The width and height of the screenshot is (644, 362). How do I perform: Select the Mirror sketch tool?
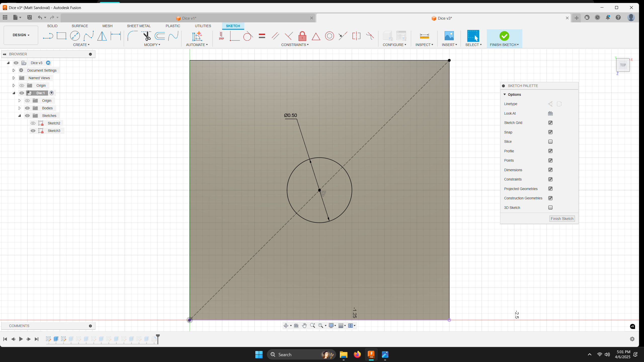[x=102, y=36]
